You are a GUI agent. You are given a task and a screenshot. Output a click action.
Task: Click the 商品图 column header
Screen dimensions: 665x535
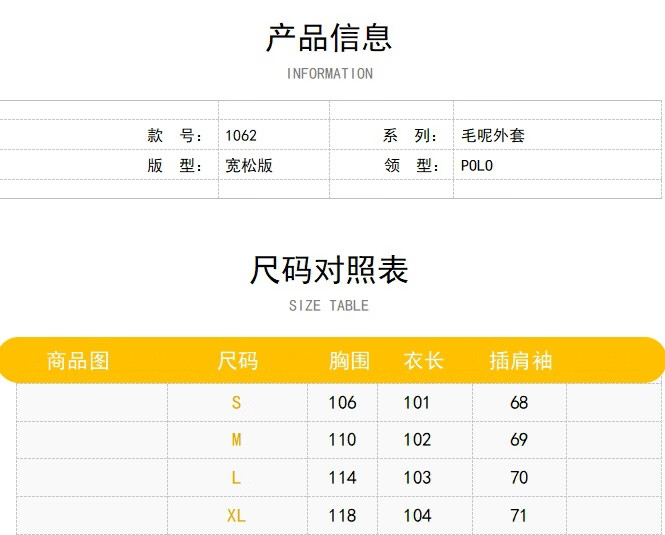(78, 361)
